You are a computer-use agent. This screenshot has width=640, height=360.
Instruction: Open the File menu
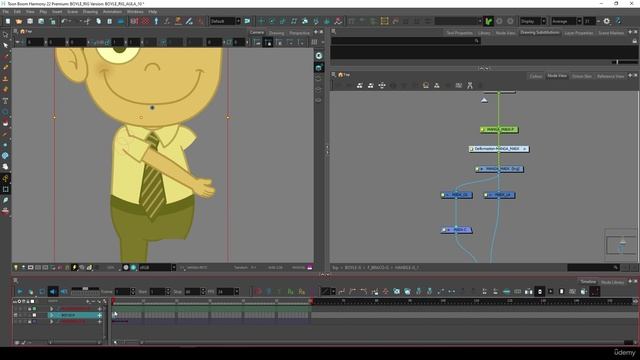pos(6,12)
